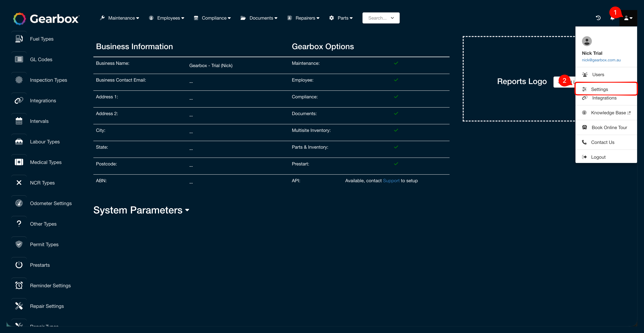Click the Business Contact Email label
The height and width of the screenshot is (333, 644).
(x=121, y=80)
